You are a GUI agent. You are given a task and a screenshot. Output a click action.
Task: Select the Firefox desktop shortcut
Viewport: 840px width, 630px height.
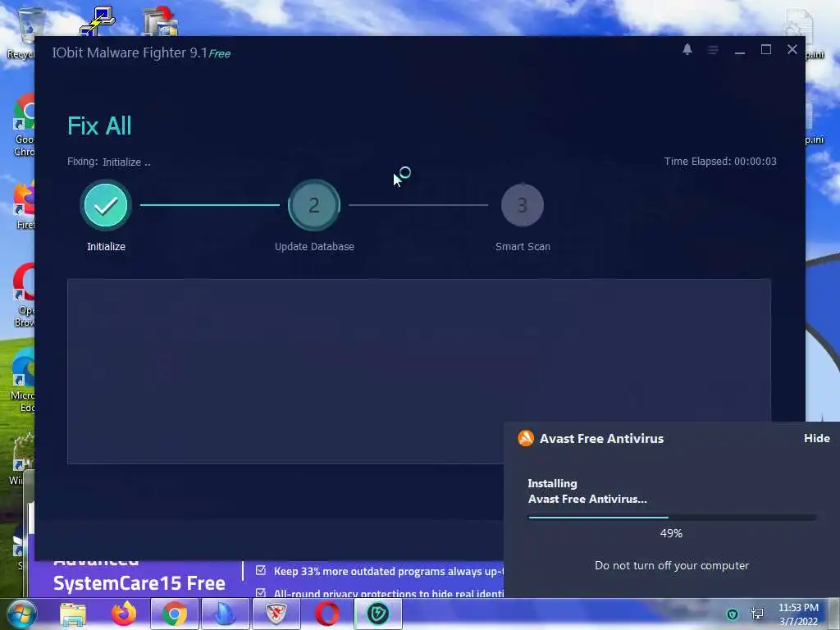[24, 206]
